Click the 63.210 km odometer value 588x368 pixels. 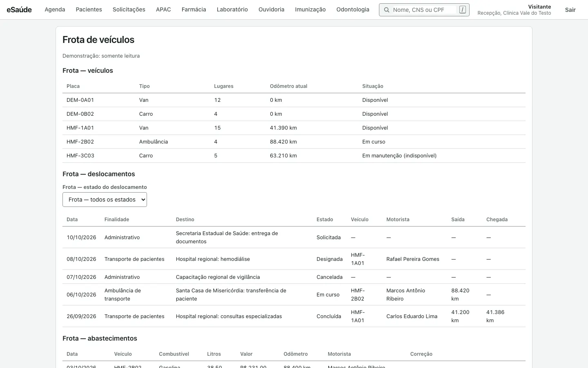pos(283,156)
